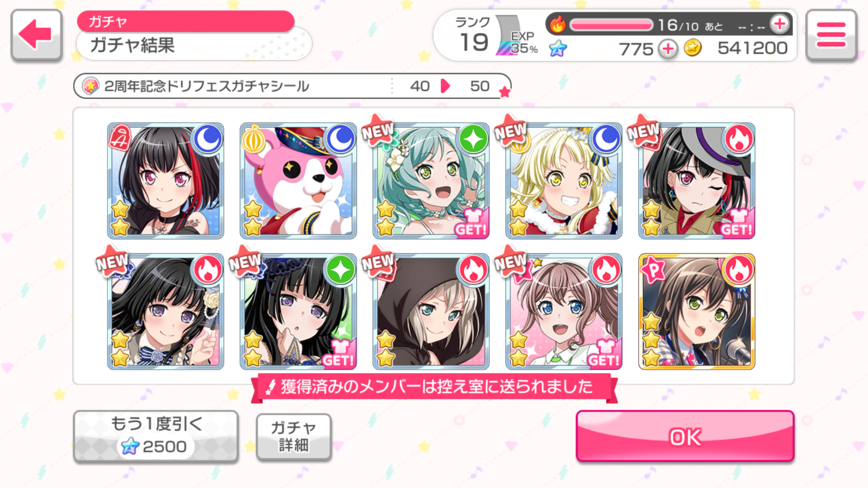868x488 pixels.
Task: Select the three-star card with microphone
Action: 697,311
